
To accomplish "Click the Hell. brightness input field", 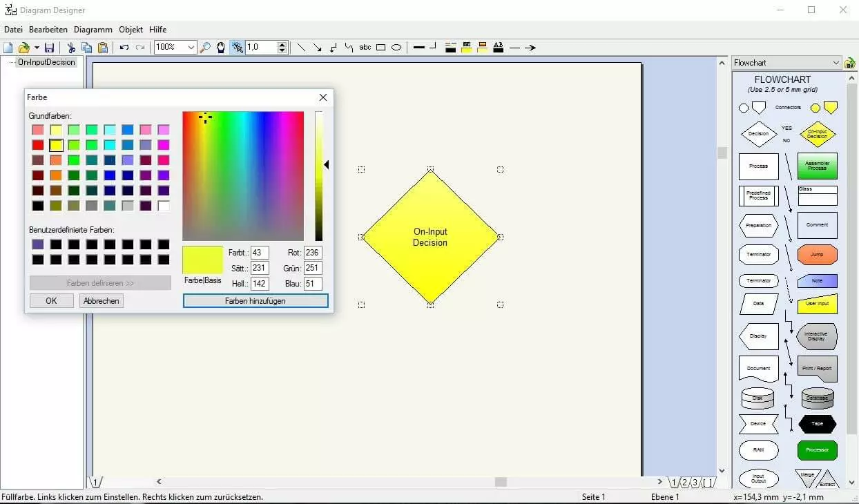I will pos(260,283).
